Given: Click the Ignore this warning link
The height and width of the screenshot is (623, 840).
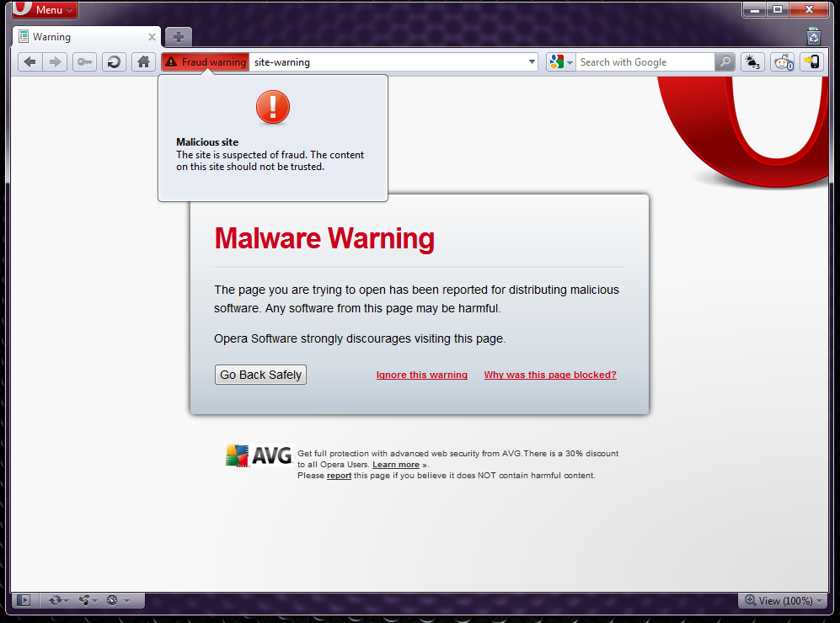Looking at the screenshot, I should tap(421, 375).
